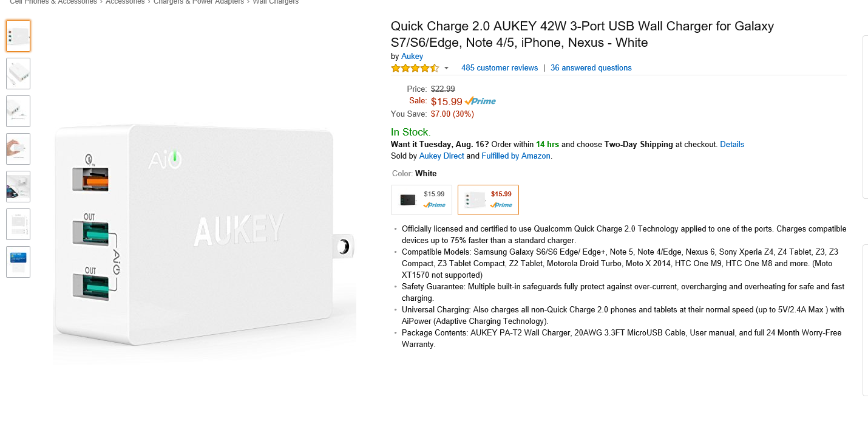Open the shipping Details link
Image resolution: width=868 pixels, height=426 pixels.
pos(732,145)
